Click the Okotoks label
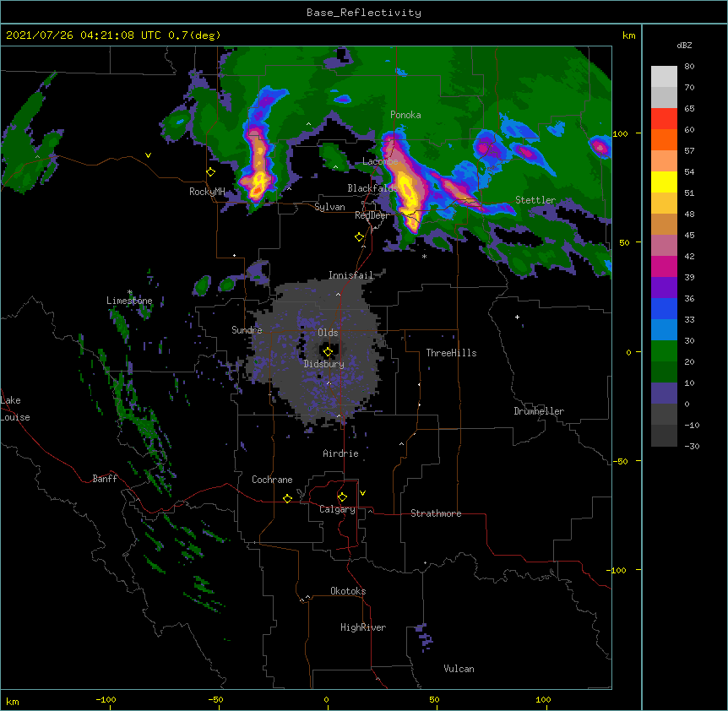This screenshot has width=728, height=711. pyautogui.click(x=348, y=591)
